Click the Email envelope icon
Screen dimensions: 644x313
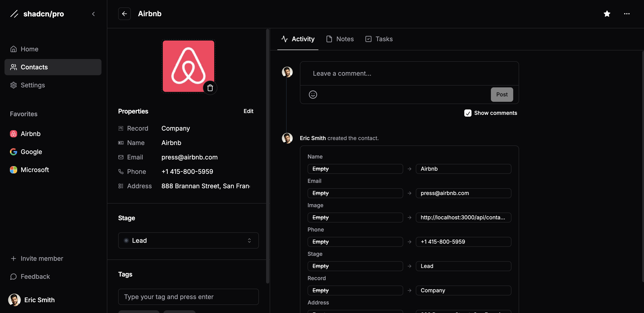point(121,157)
